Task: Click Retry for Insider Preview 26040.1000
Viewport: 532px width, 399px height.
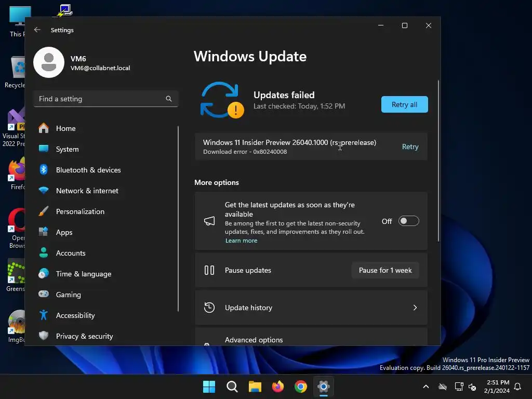Action: [x=410, y=147]
